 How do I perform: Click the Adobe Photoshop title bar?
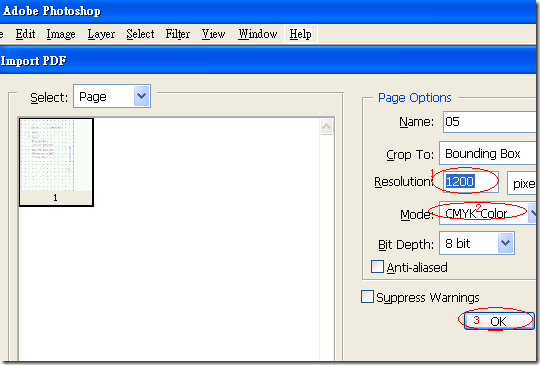tap(269, 11)
